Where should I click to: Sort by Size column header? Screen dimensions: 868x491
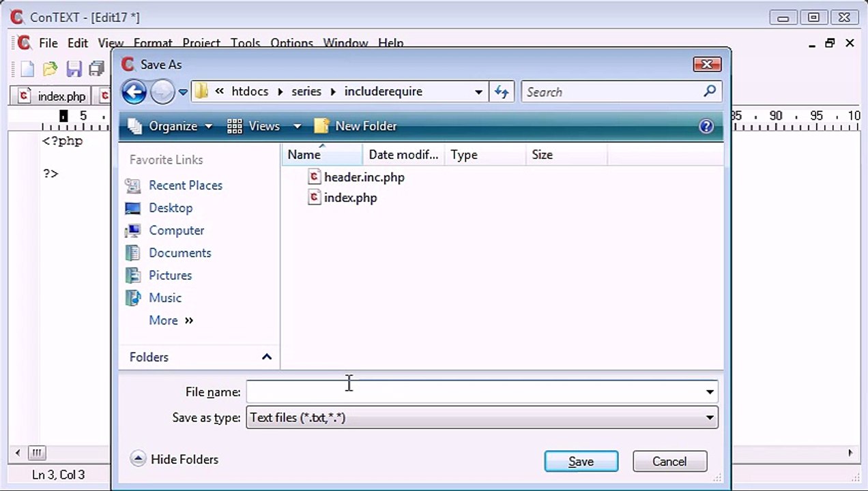[x=566, y=155]
